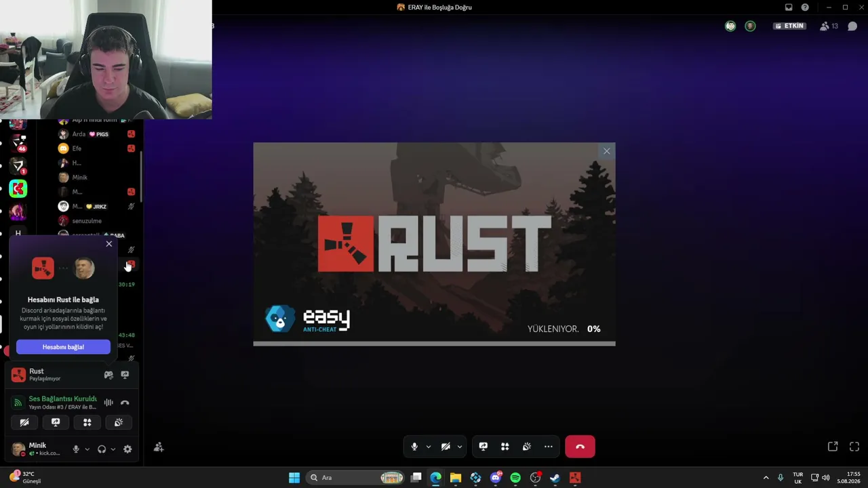Open the green and red logo server
The height and width of the screenshot is (488, 868).
click(x=18, y=189)
